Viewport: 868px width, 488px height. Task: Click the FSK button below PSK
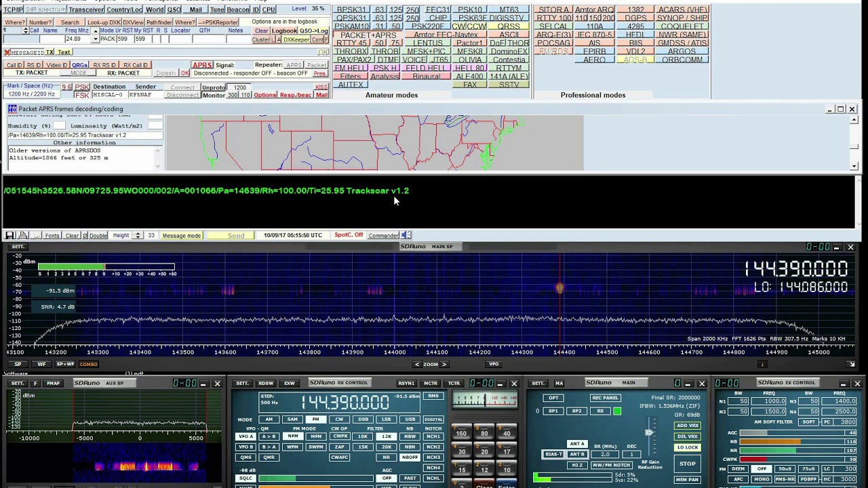(82, 96)
